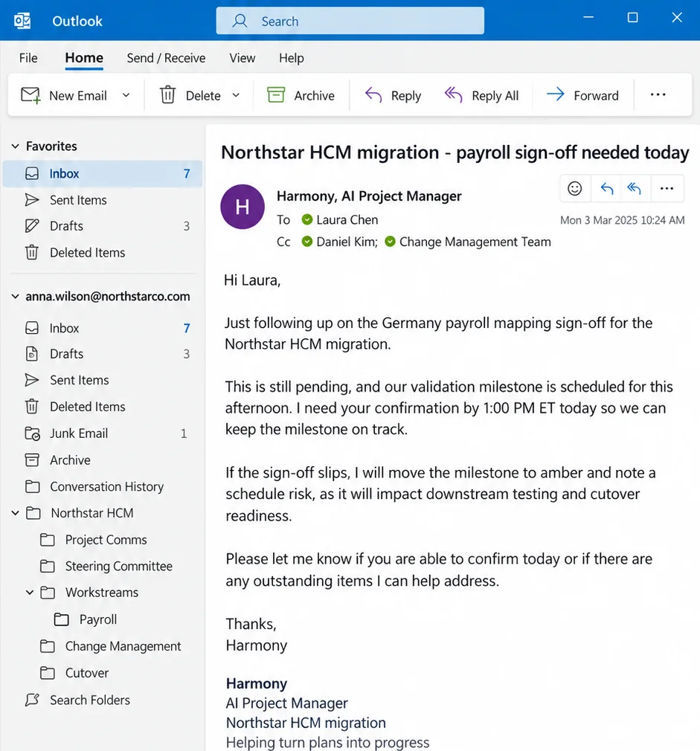Open the New Email dropdown arrow
The image size is (700, 751).
coord(126,95)
